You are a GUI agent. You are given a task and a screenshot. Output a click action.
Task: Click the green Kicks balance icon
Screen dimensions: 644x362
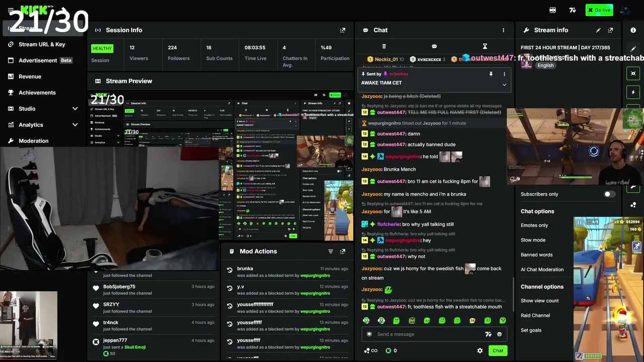388,350
